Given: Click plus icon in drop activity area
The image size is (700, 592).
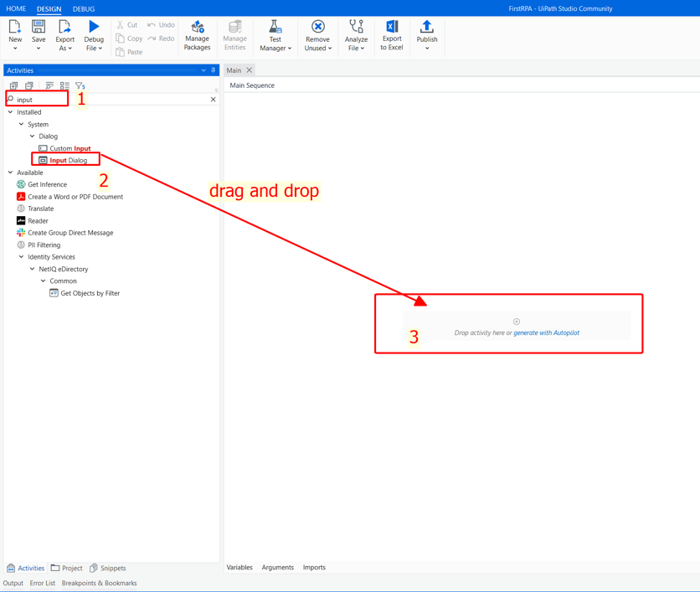Looking at the screenshot, I should pos(517,322).
